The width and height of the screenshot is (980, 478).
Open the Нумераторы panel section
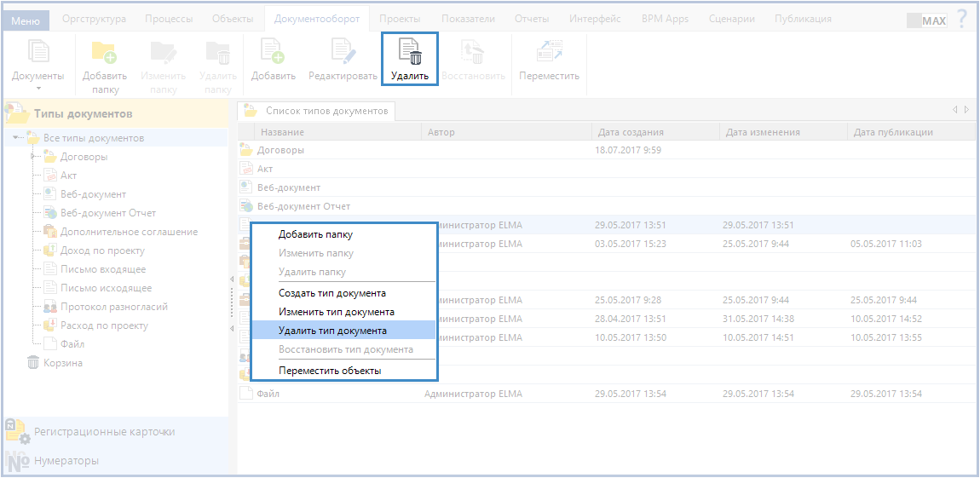[x=66, y=461]
